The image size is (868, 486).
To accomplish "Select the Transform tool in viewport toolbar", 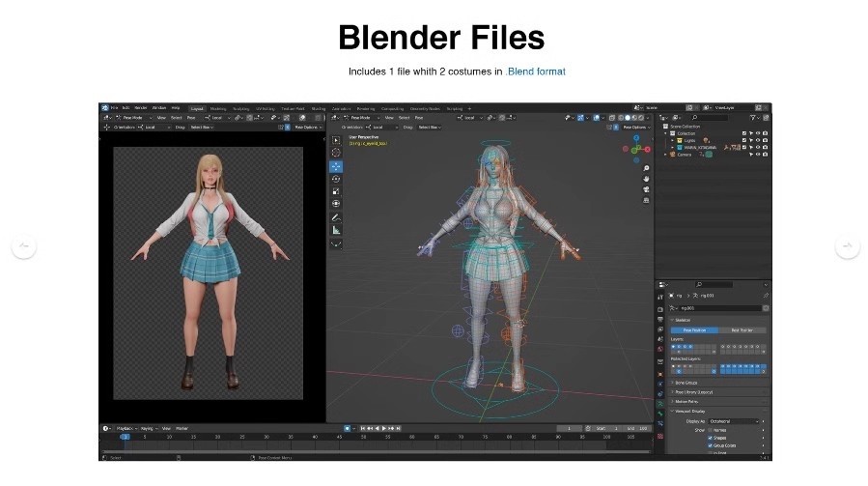I will click(336, 203).
